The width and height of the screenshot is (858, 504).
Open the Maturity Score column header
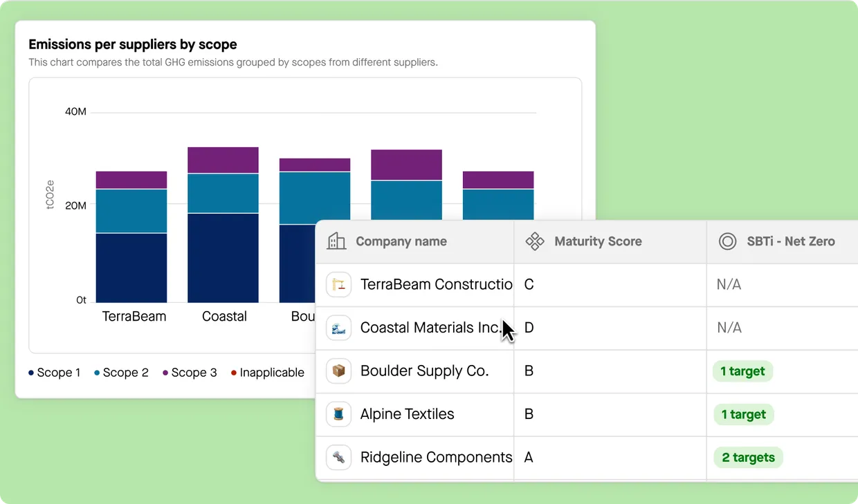[x=598, y=241]
